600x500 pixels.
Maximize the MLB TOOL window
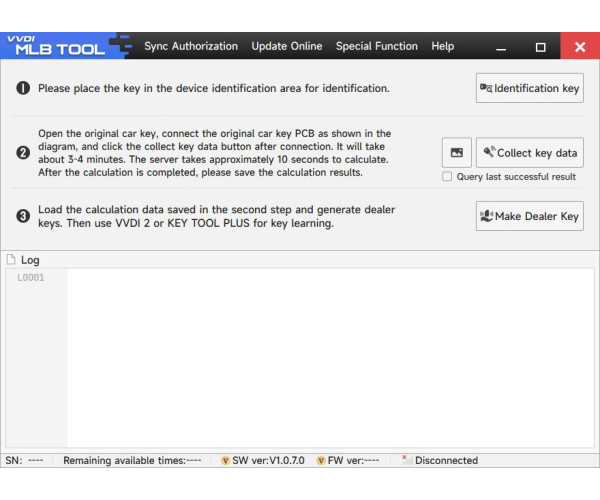540,47
